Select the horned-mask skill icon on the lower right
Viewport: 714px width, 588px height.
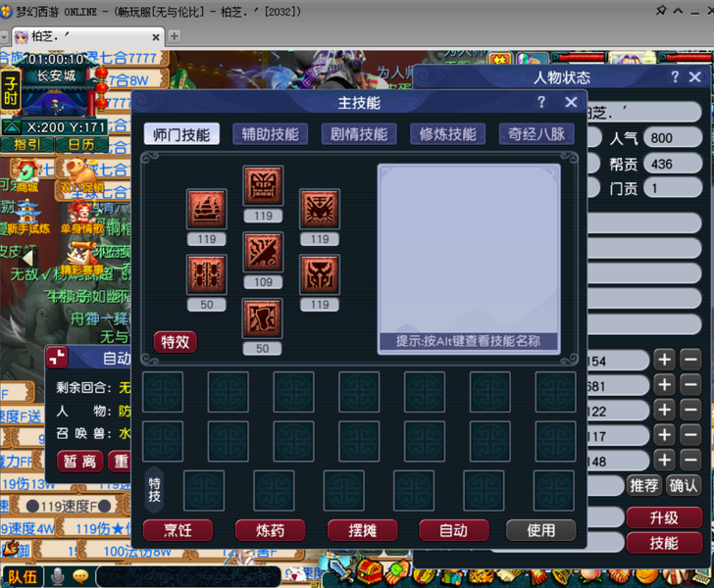point(319,274)
